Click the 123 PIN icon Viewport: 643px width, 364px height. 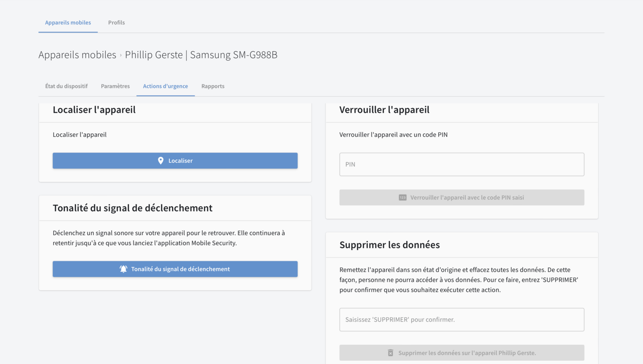(402, 198)
